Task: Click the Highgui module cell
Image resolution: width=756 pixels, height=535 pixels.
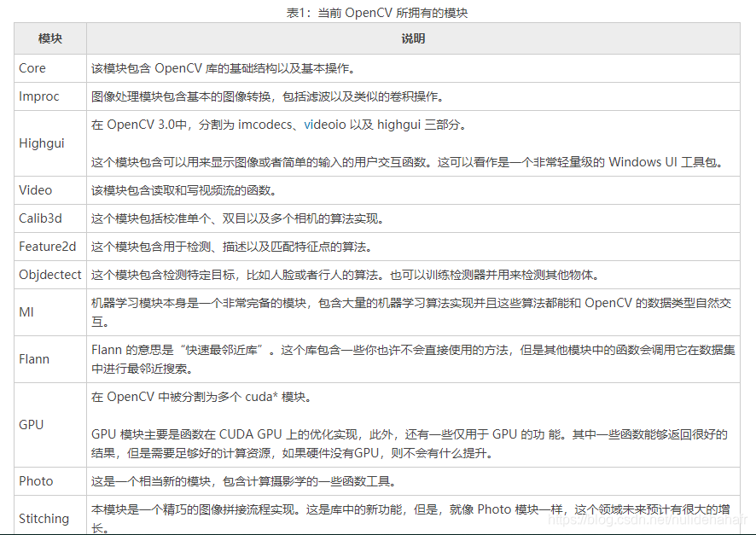Action: 50,143
